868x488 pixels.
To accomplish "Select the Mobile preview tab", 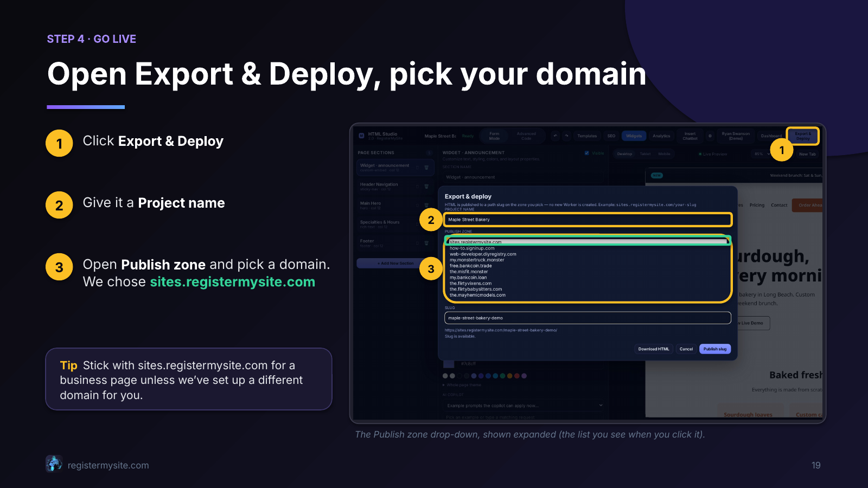I will pos(664,154).
